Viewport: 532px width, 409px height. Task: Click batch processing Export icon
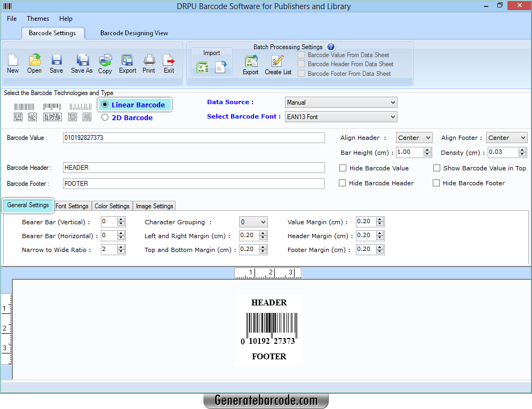pos(251,65)
